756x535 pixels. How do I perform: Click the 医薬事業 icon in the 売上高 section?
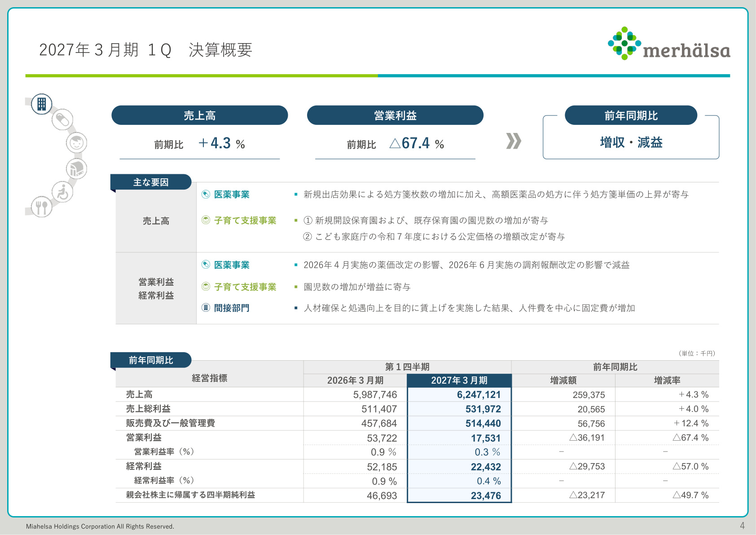click(206, 195)
